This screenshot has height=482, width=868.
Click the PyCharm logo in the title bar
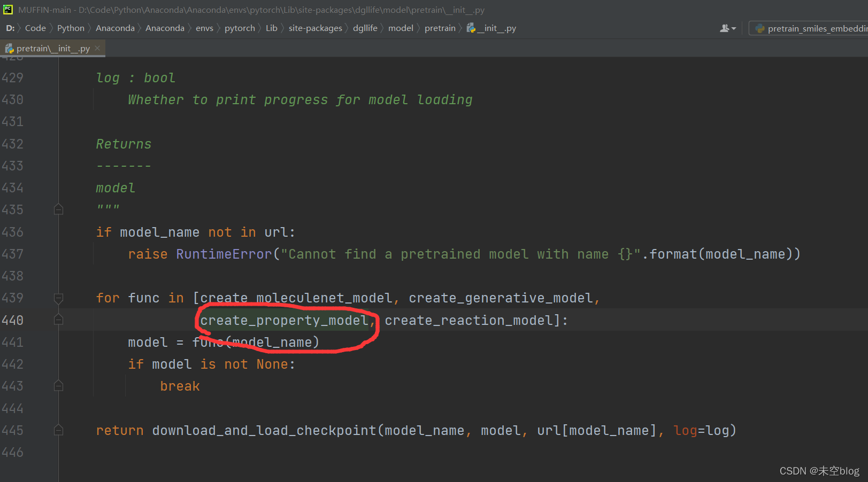pos(9,9)
